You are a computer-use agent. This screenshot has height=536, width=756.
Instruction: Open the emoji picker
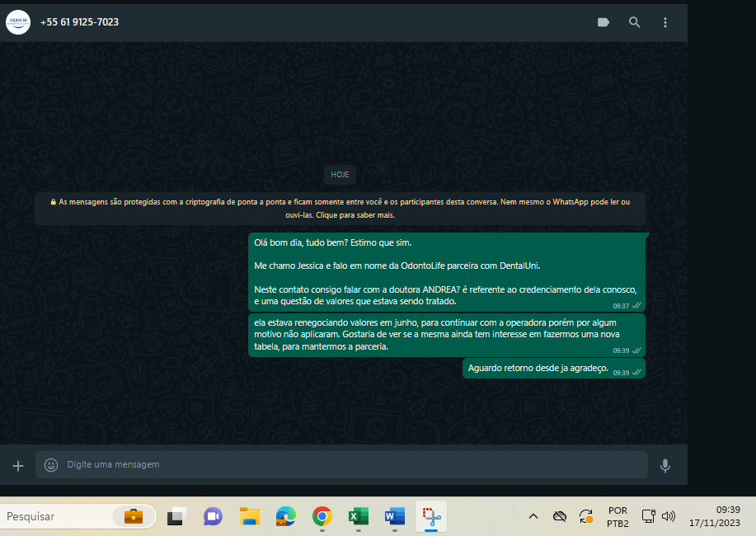tap(51, 464)
